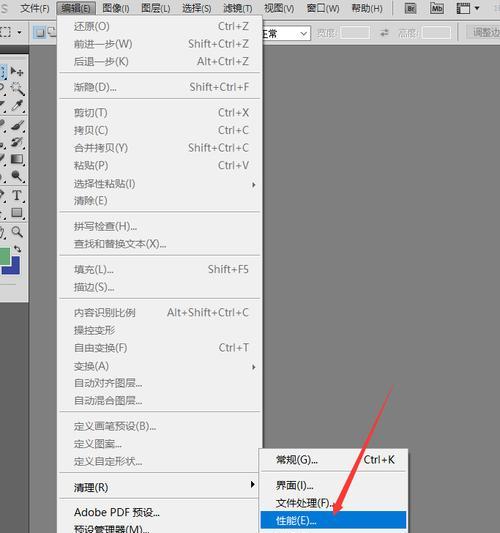Launch Mini Bridge from Mb icon

[x=436, y=8]
